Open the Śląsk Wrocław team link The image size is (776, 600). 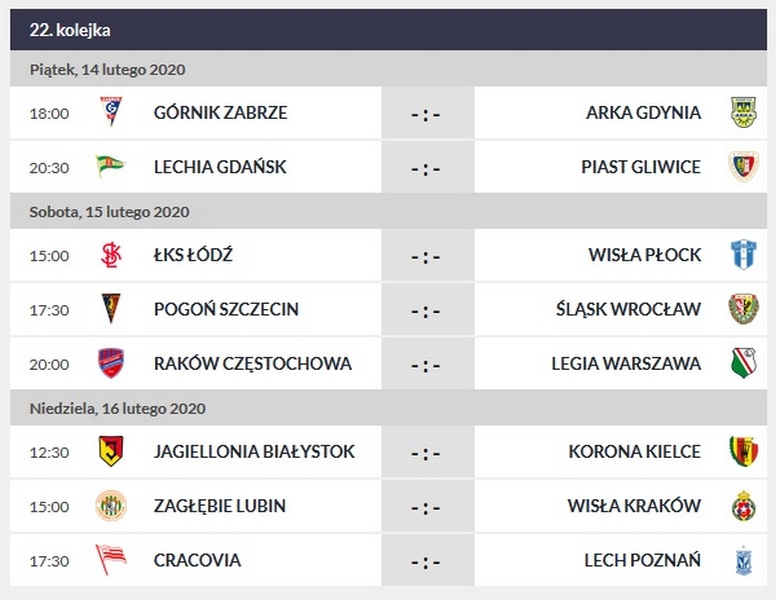pos(628,309)
